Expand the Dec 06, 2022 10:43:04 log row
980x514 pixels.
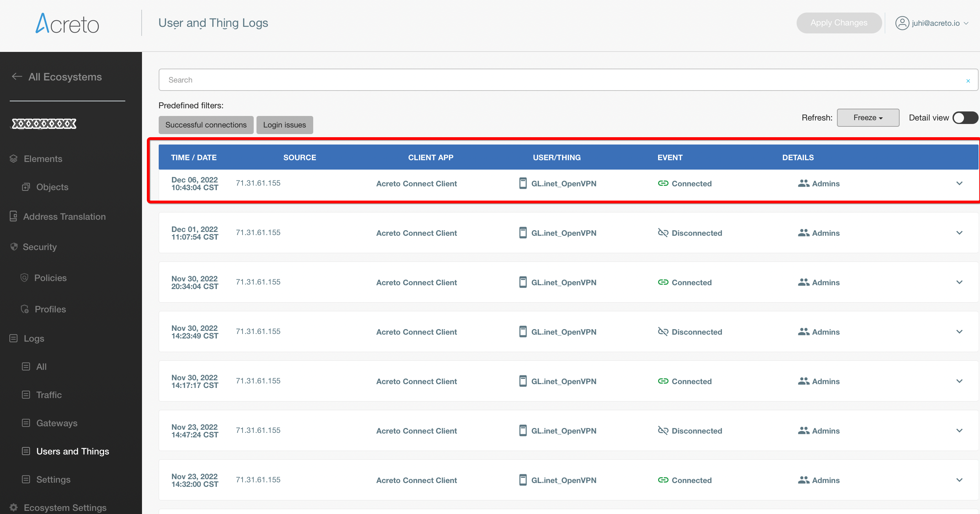click(x=959, y=184)
